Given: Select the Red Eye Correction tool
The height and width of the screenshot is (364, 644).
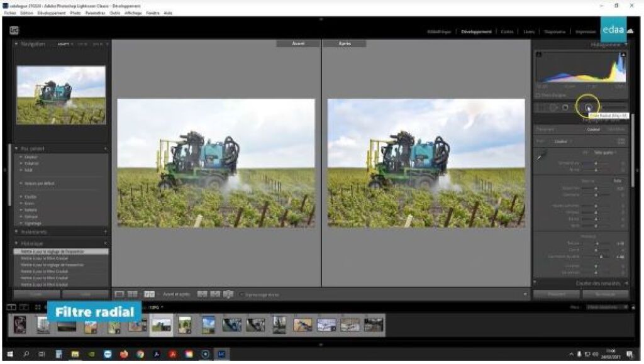Looking at the screenshot, I should pyautogui.click(x=565, y=108).
